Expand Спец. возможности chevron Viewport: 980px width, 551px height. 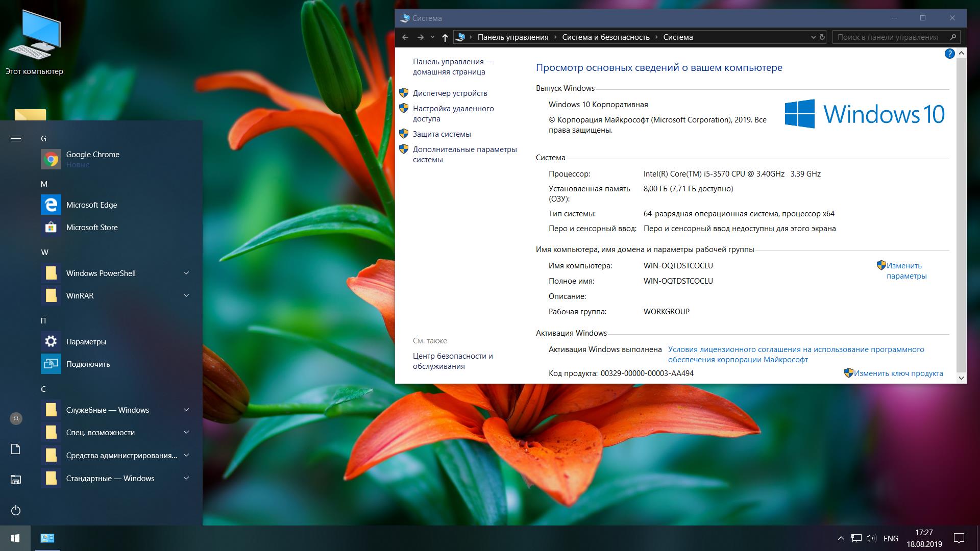click(x=186, y=432)
